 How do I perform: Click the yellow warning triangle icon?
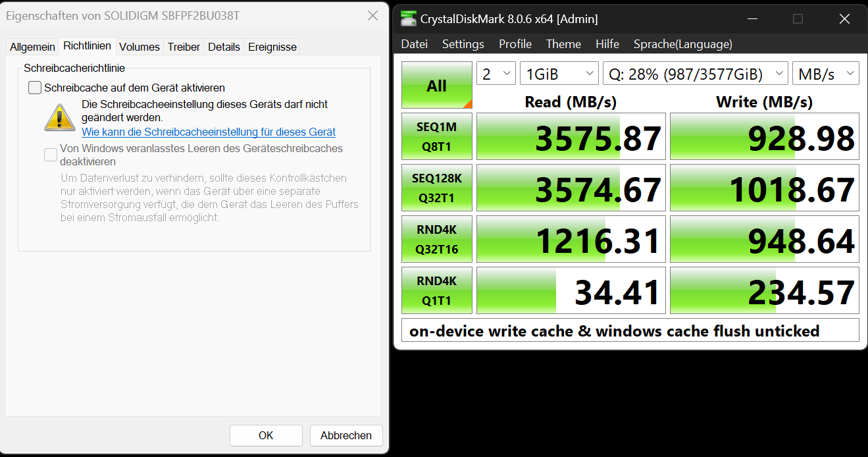coord(60,116)
